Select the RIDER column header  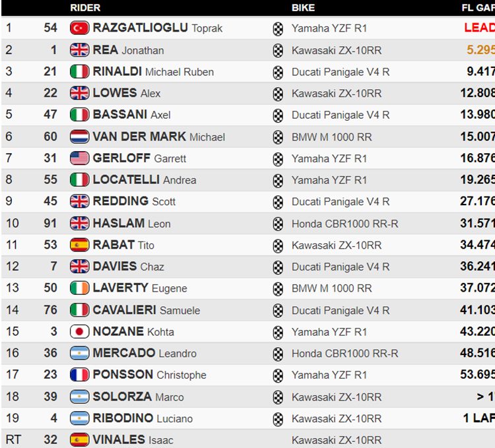85,7
